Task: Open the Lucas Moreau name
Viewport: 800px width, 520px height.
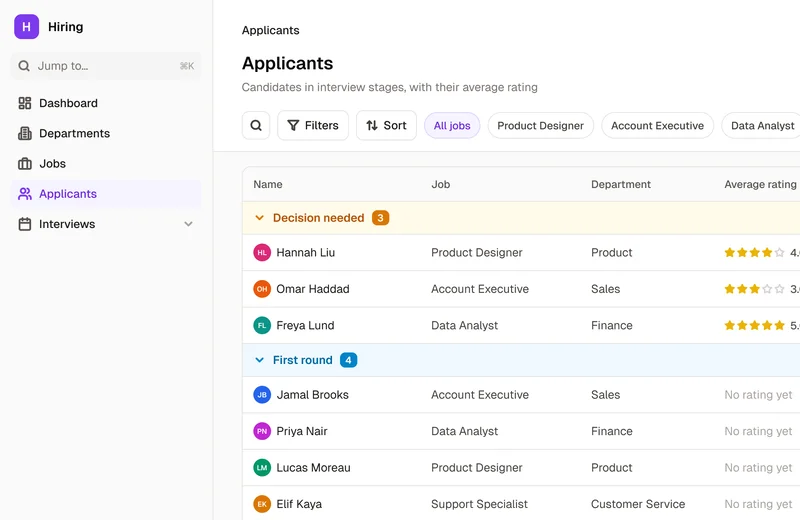Action: (x=313, y=467)
